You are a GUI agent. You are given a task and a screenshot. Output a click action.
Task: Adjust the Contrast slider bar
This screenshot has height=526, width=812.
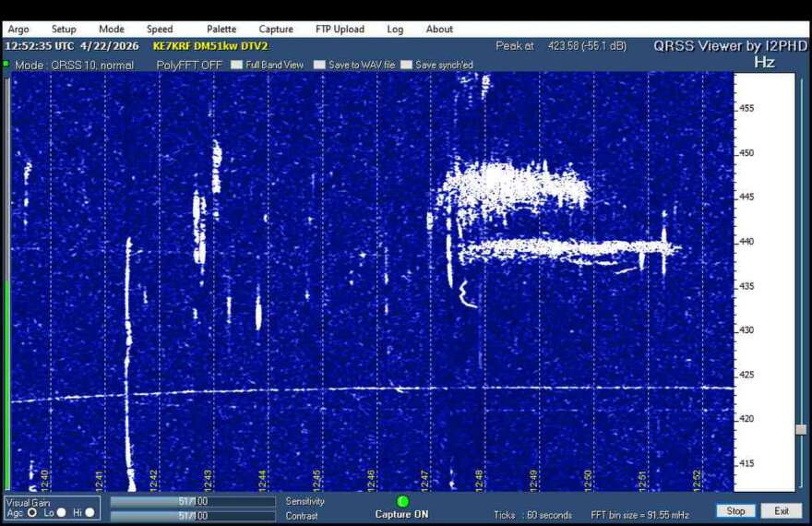click(192, 516)
